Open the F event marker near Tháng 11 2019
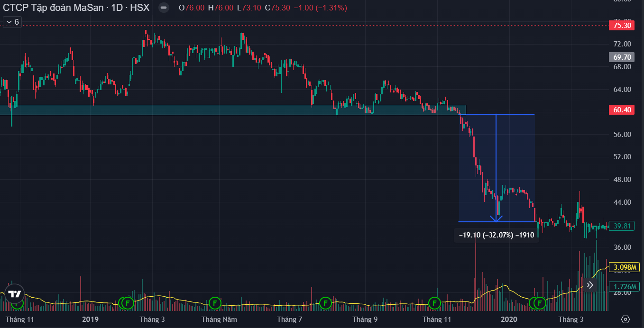 (434, 302)
